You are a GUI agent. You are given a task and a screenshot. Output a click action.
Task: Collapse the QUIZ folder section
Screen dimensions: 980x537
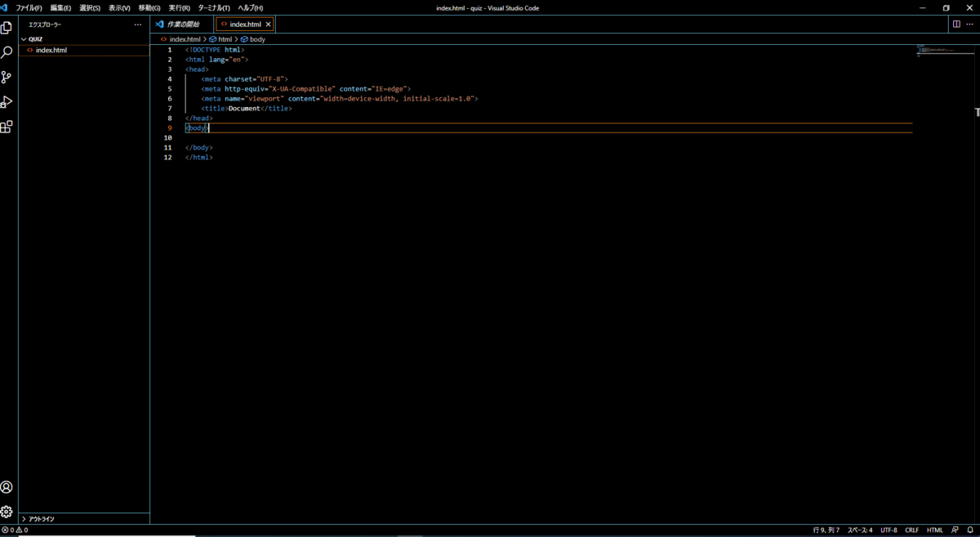coord(84,38)
